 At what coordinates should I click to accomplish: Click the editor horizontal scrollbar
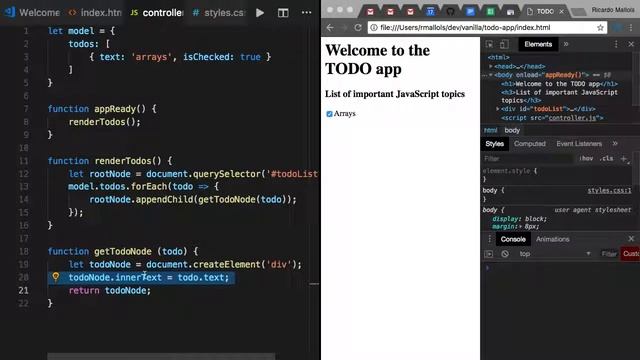[162, 357]
